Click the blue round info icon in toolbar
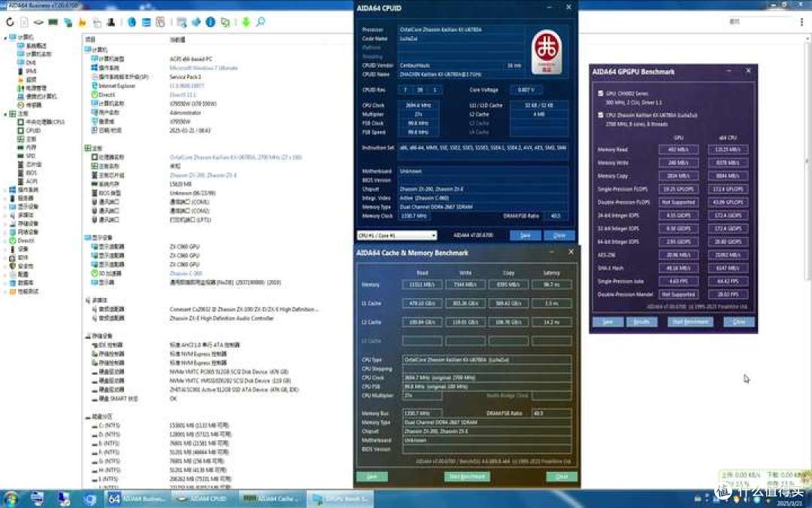 [211, 22]
